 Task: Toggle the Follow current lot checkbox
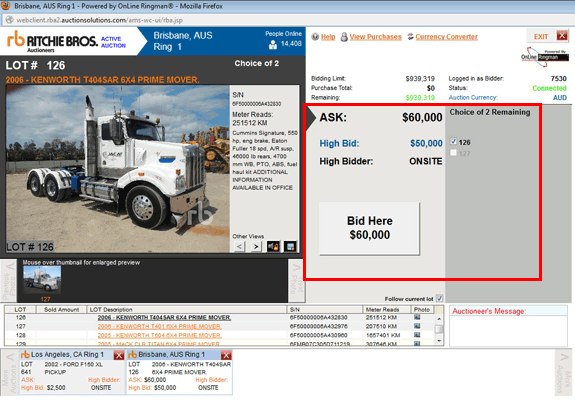coord(439,298)
